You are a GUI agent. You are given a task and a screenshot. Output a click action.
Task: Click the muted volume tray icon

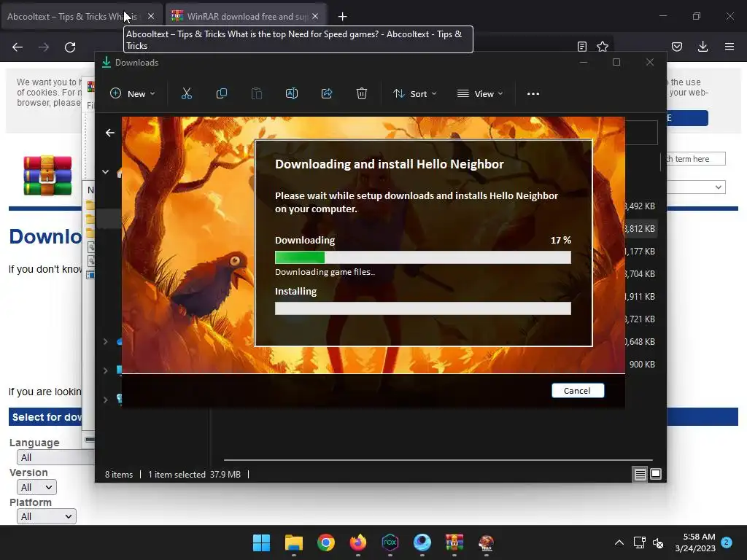658,542
